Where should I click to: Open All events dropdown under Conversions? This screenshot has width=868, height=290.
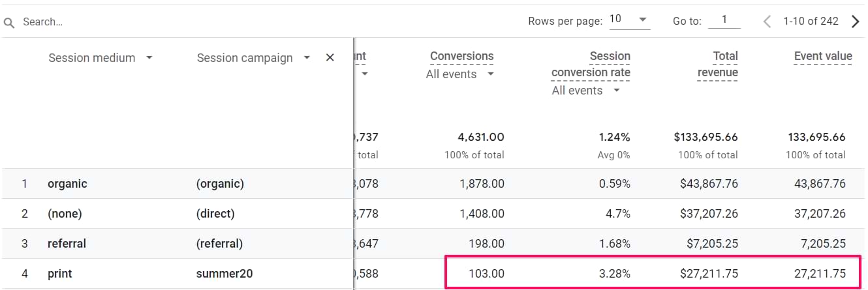coord(460,74)
